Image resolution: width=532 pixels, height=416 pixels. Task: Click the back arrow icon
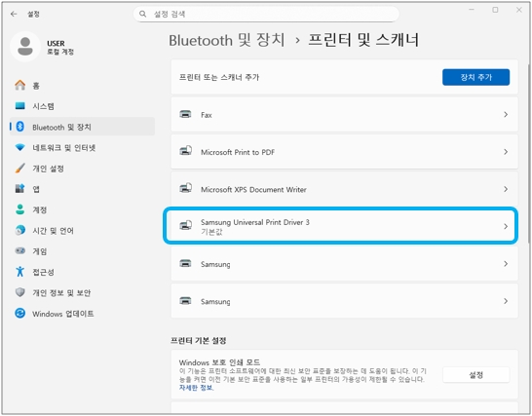tap(14, 14)
